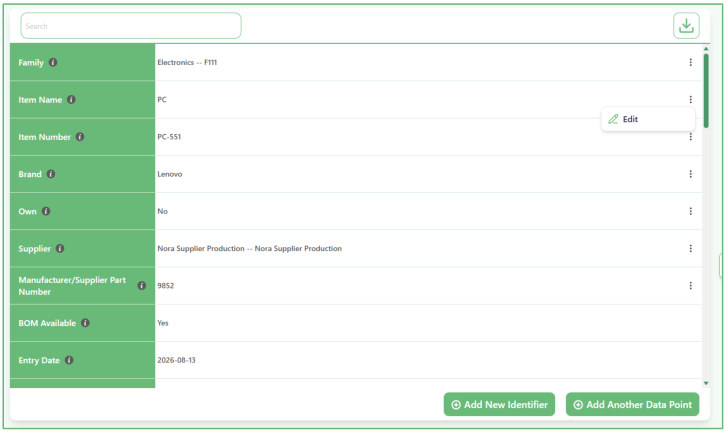Click the 'Own' field label
This screenshot has height=432, width=726.
coord(27,211)
